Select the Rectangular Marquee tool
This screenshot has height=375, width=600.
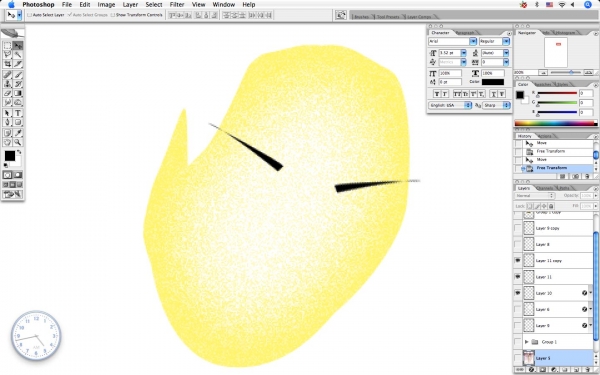(7, 46)
